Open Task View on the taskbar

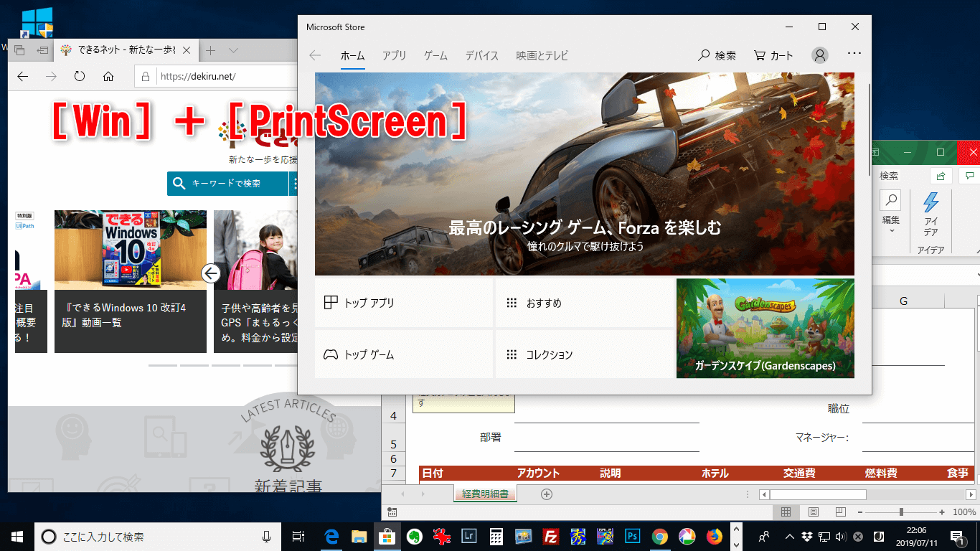pyautogui.click(x=298, y=536)
